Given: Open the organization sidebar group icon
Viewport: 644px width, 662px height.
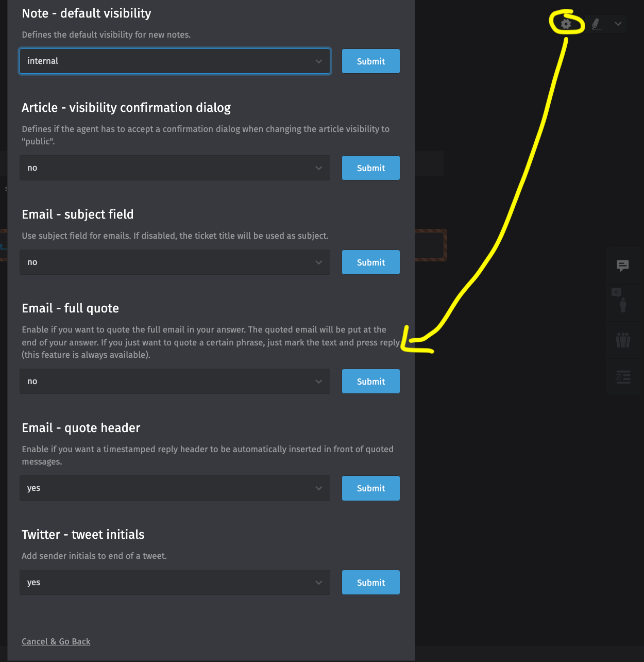Looking at the screenshot, I should tap(623, 340).
